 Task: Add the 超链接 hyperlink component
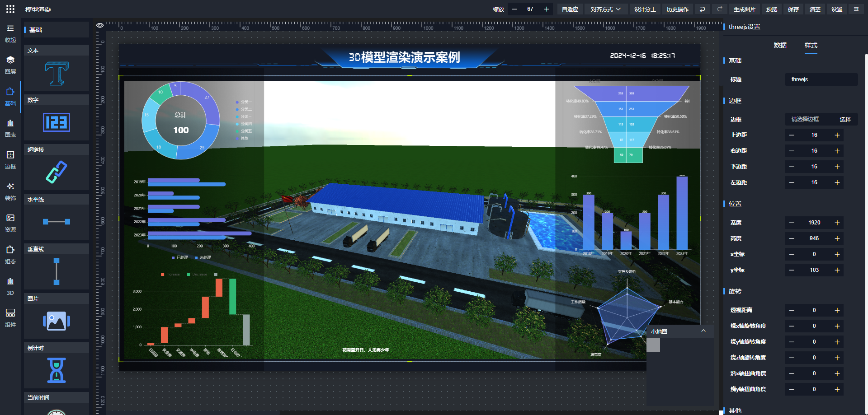pos(57,172)
